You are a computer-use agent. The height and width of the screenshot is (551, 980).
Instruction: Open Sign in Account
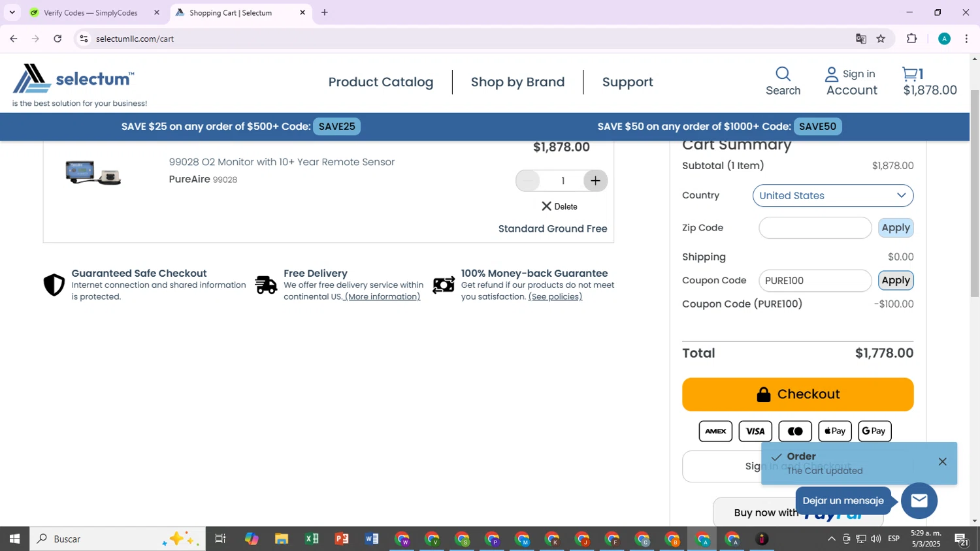851,82
